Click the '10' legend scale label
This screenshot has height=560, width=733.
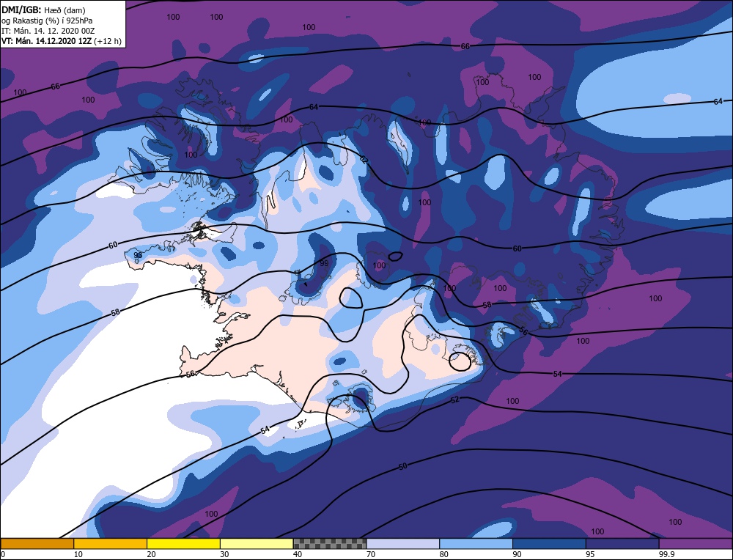click(x=78, y=554)
